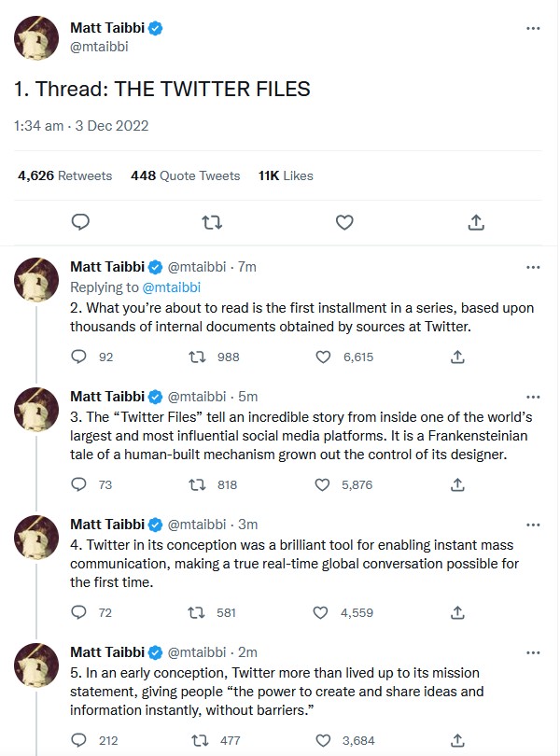Like tweet 2 with 6,615 likes
This screenshot has width=560, height=756.
tap(323, 357)
